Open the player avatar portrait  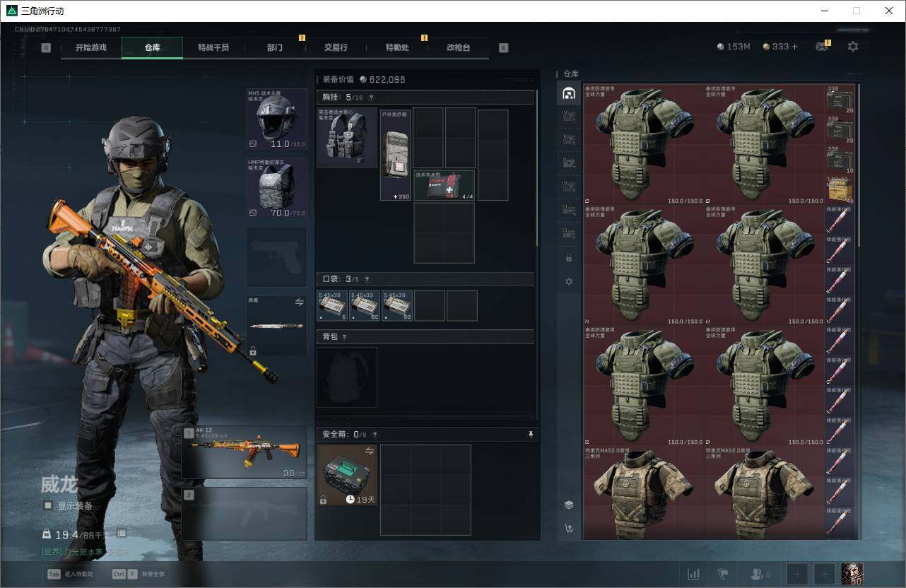[x=852, y=574]
